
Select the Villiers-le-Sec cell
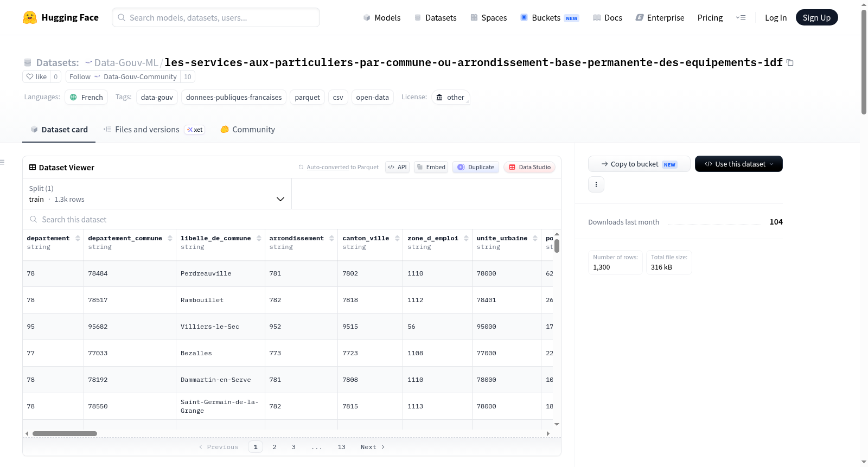[x=220, y=327]
